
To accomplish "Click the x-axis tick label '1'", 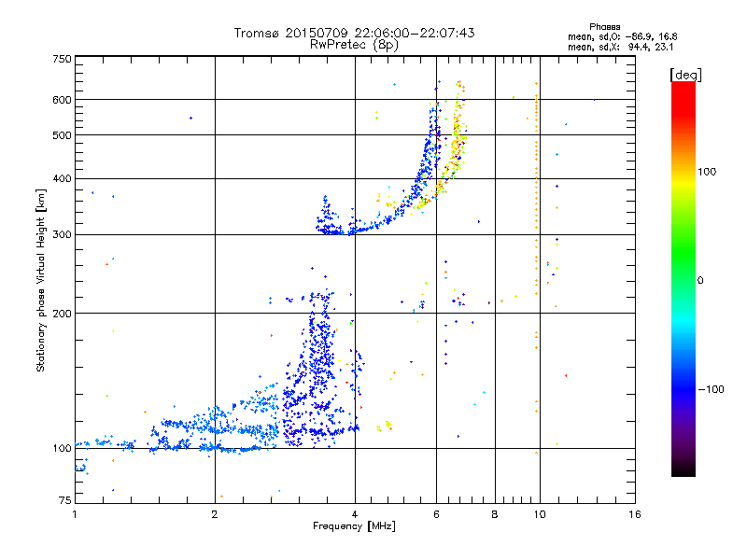I will 75,514.
